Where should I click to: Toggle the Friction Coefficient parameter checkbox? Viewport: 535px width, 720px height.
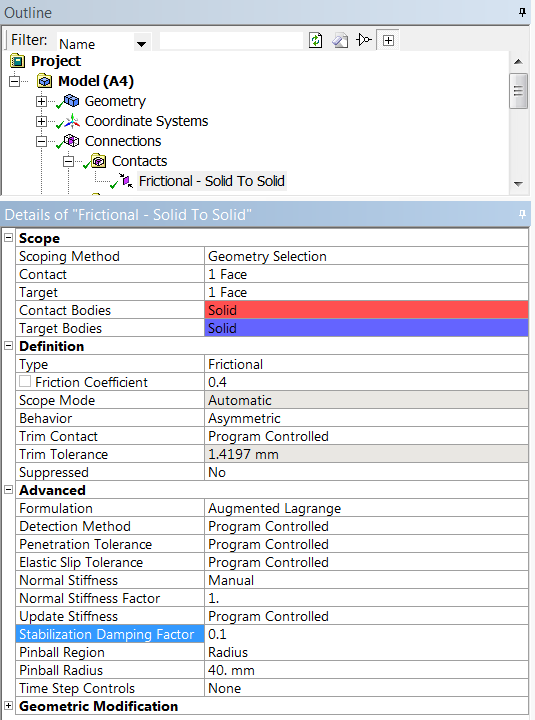tap(25, 382)
